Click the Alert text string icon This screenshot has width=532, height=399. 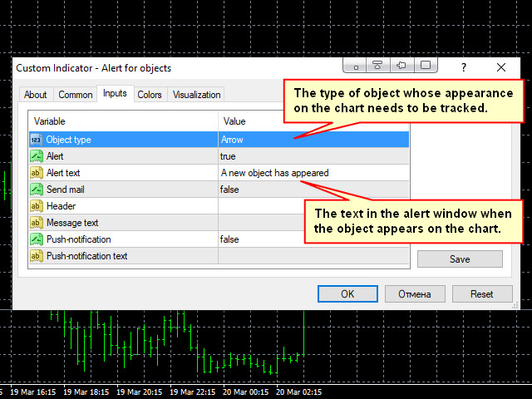[x=37, y=173]
